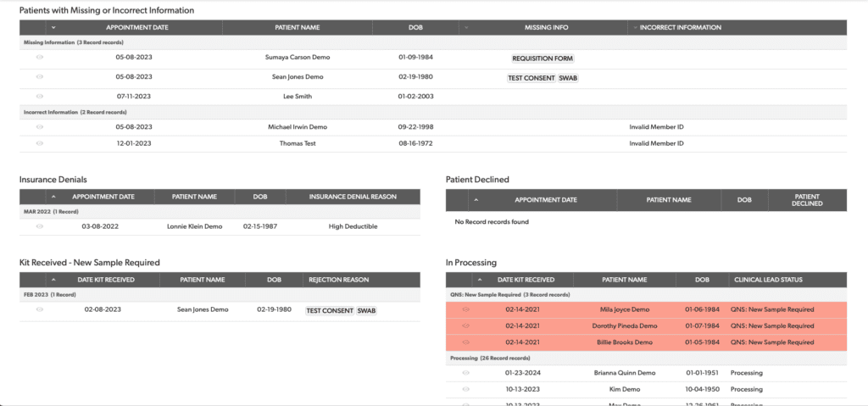Click Invalid Member ID on Michael Irwin row

click(657, 127)
